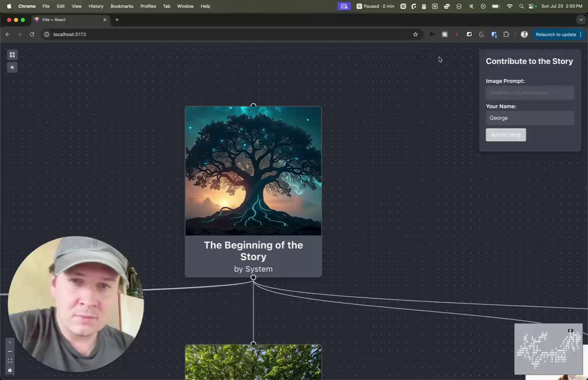
Task: Click the red K extension icon
Action: pos(457,34)
